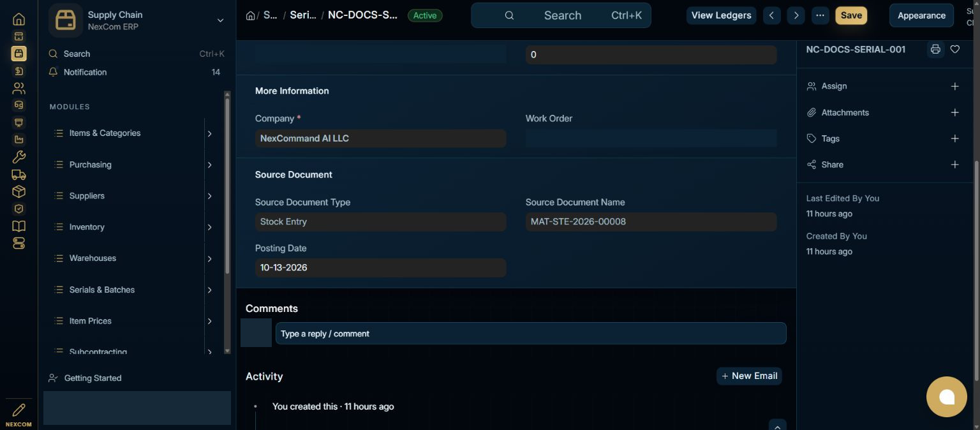This screenshot has width=980, height=430.
Task: Click 'You created this' activity entry
Action: (333, 406)
